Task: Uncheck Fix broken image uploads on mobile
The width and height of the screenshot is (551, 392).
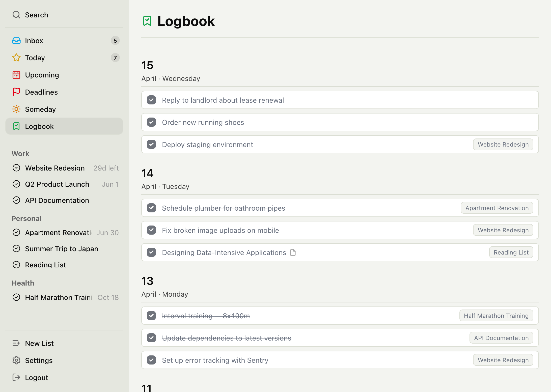Action: click(151, 230)
